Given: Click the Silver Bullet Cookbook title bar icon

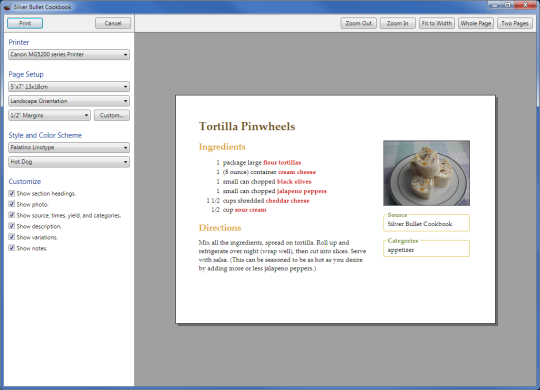Looking at the screenshot, I should pyautogui.click(x=7, y=7).
